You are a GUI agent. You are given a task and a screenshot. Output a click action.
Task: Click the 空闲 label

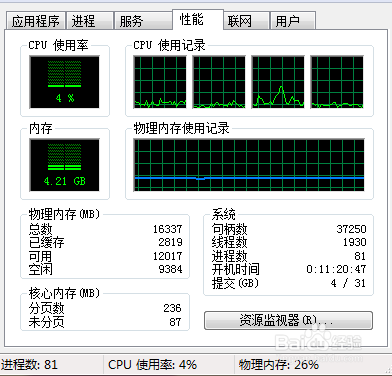(x=40, y=269)
